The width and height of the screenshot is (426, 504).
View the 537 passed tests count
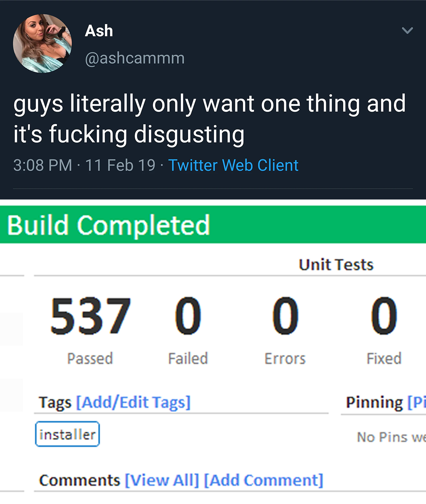pyautogui.click(x=90, y=316)
